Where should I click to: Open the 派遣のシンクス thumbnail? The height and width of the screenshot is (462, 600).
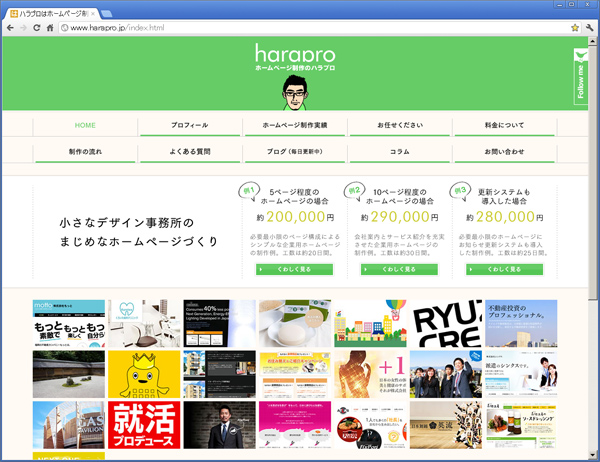coord(521,374)
